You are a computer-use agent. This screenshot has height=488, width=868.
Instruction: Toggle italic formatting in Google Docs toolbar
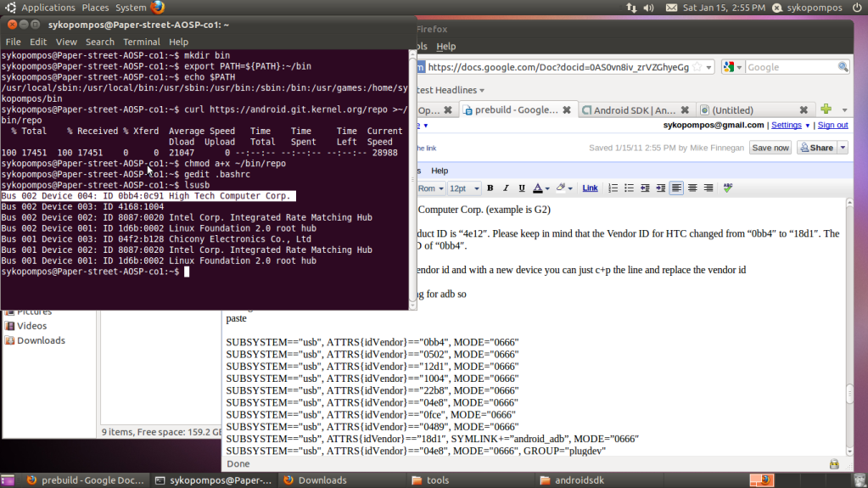(506, 188)
